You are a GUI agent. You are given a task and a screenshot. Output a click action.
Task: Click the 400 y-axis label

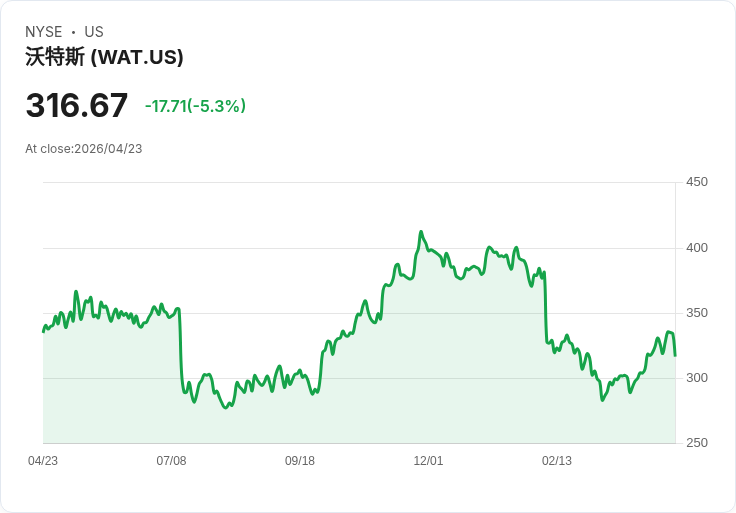click(696, 248)
